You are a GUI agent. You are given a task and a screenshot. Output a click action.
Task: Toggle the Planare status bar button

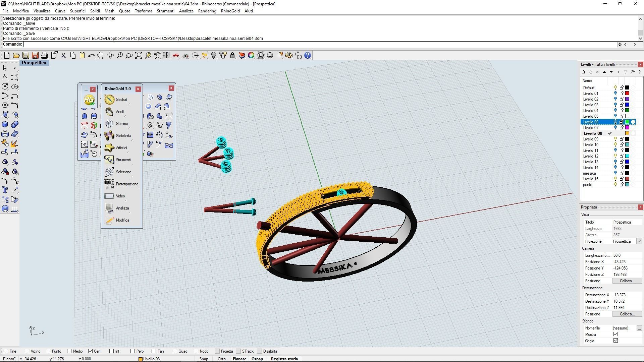239,359
